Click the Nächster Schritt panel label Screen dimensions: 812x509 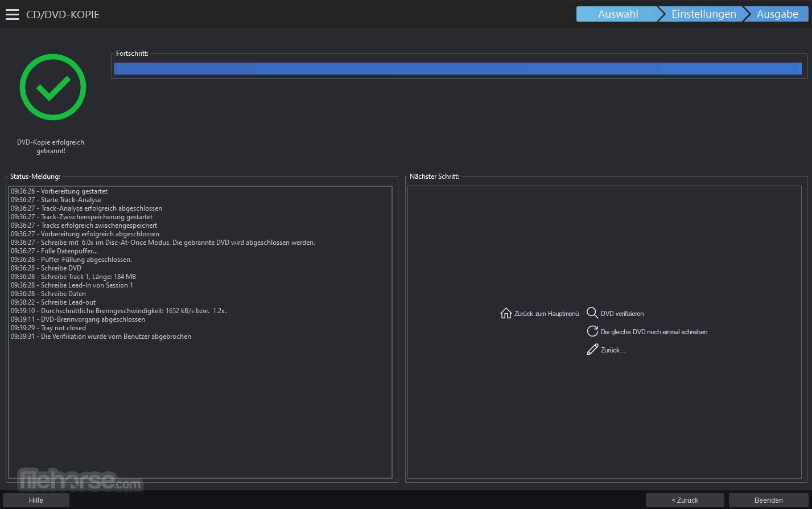click(434, 176)
